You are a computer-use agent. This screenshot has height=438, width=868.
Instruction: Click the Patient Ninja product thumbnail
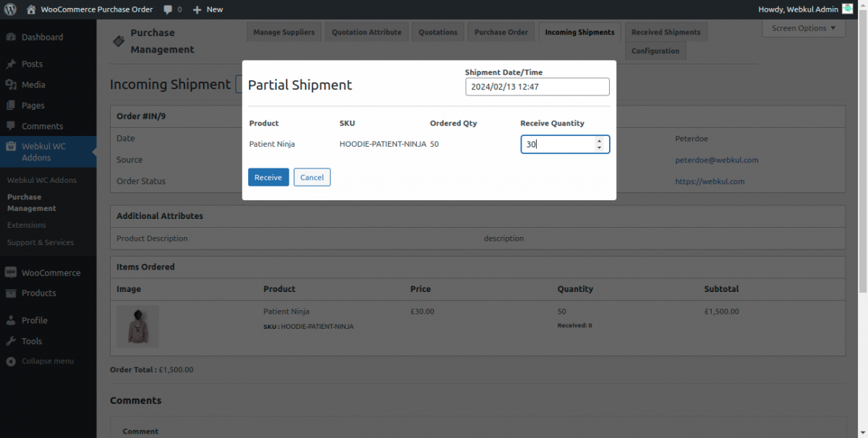[137, 326]
